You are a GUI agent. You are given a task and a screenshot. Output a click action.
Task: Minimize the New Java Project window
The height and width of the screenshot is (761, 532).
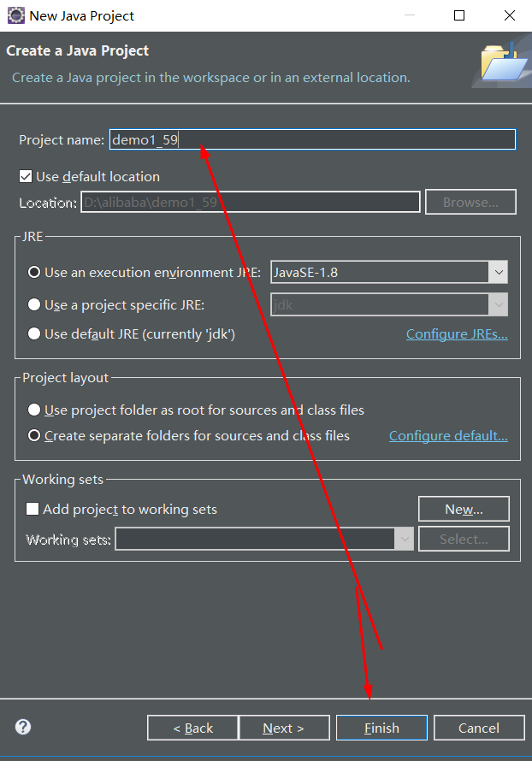(x=410, y=15)
